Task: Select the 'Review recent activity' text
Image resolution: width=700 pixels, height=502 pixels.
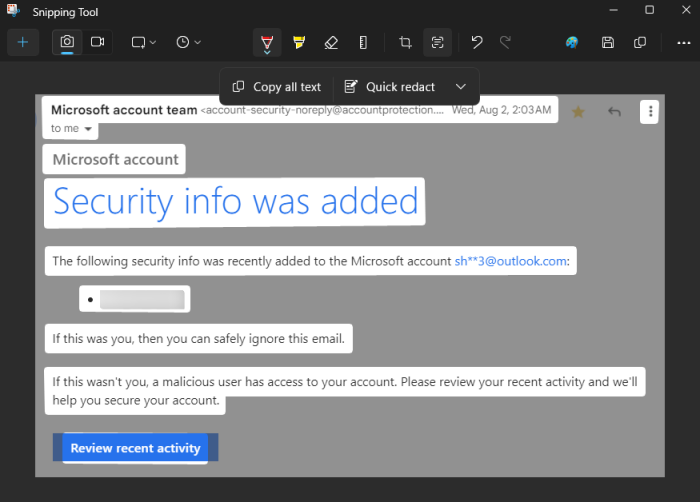Action: (135, 448)
